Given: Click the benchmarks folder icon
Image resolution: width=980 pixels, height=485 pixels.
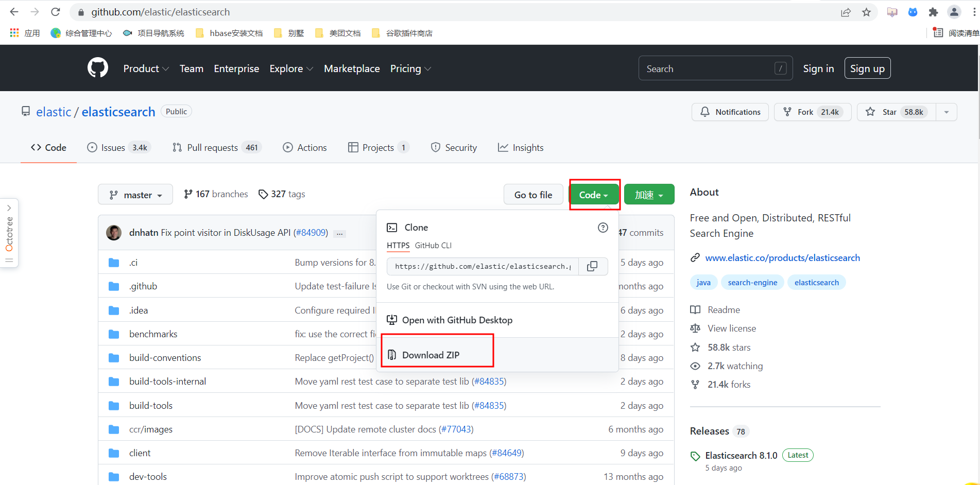Looking at the screenshot, I should pos(114,334).
